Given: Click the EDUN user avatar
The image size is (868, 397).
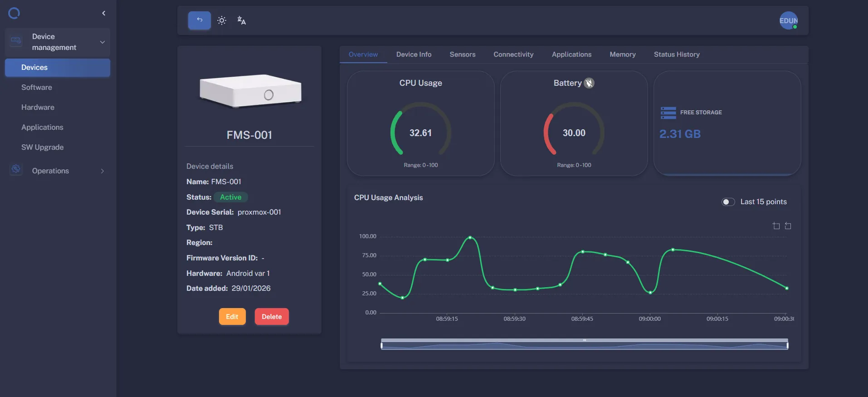Looking at the screenshot, I should (x=788, y=20).
